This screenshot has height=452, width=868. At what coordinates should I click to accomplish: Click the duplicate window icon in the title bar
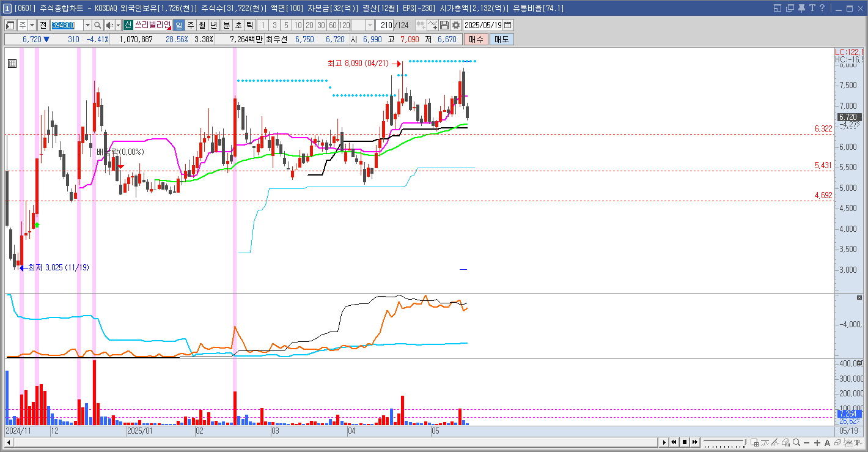click(789, 8)
